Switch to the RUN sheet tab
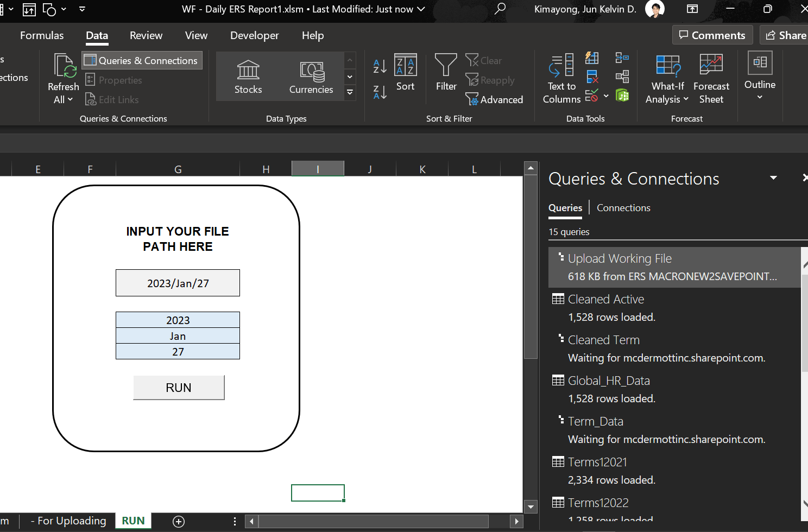Viewport: 808px width, 532px height. tap(133, 521)
